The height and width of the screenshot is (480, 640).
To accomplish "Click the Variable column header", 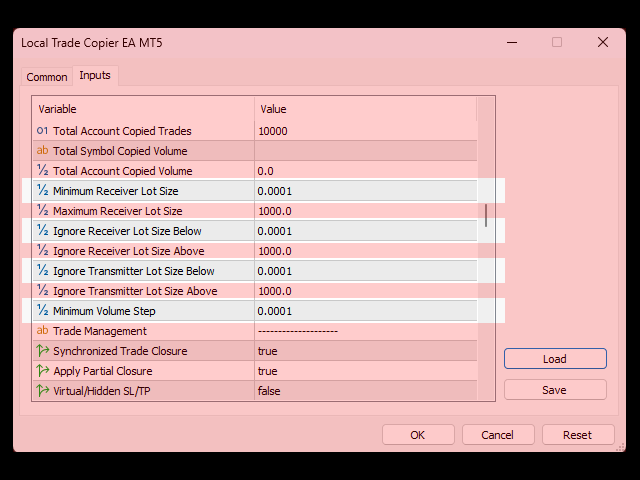I will tap(143, 109).
